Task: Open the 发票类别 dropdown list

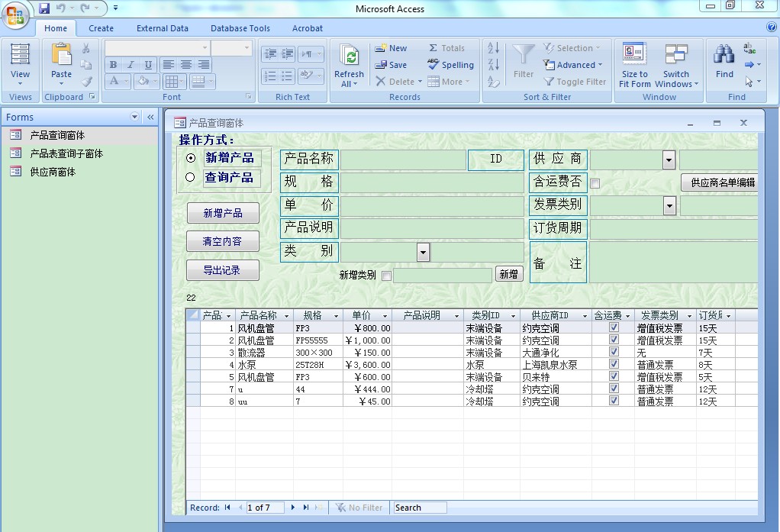Action: pos(669,205)
